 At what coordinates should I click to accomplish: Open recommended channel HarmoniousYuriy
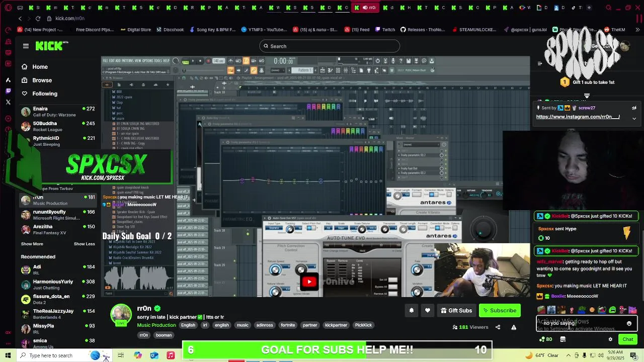(x=57, y=285)
